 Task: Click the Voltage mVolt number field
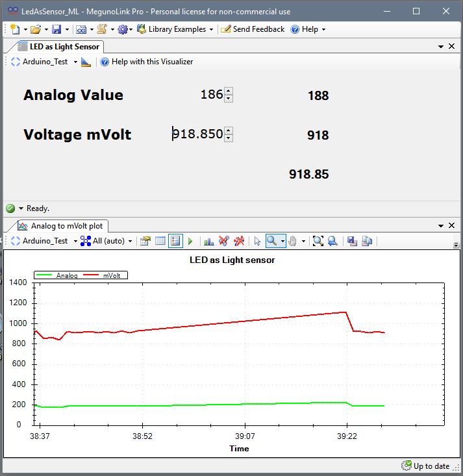(x=198, y=134)
